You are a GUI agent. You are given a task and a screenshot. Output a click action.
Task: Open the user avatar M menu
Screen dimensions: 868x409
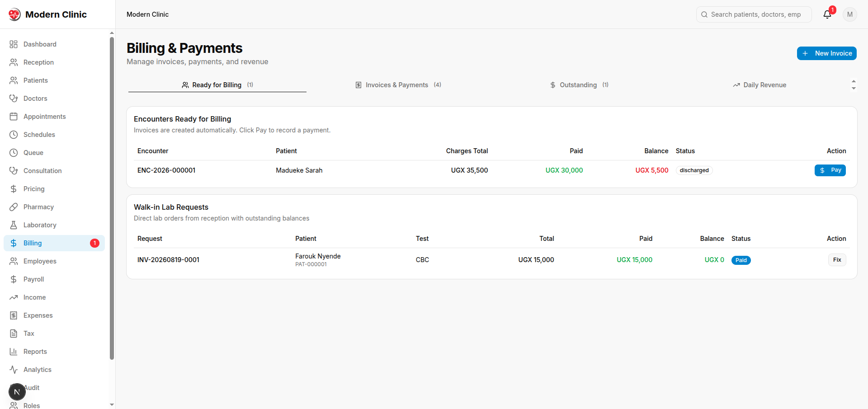click(850, 14)
